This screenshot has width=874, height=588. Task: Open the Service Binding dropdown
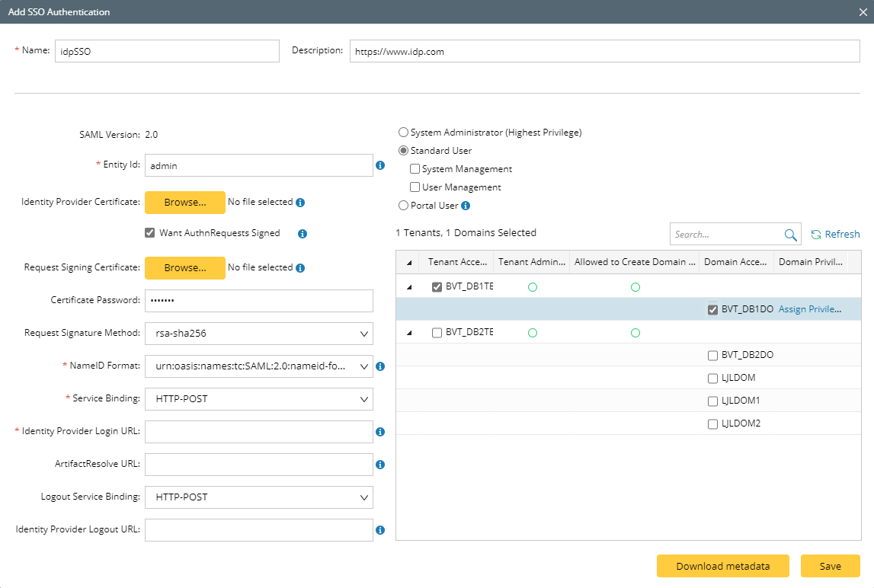coord(258,399)
